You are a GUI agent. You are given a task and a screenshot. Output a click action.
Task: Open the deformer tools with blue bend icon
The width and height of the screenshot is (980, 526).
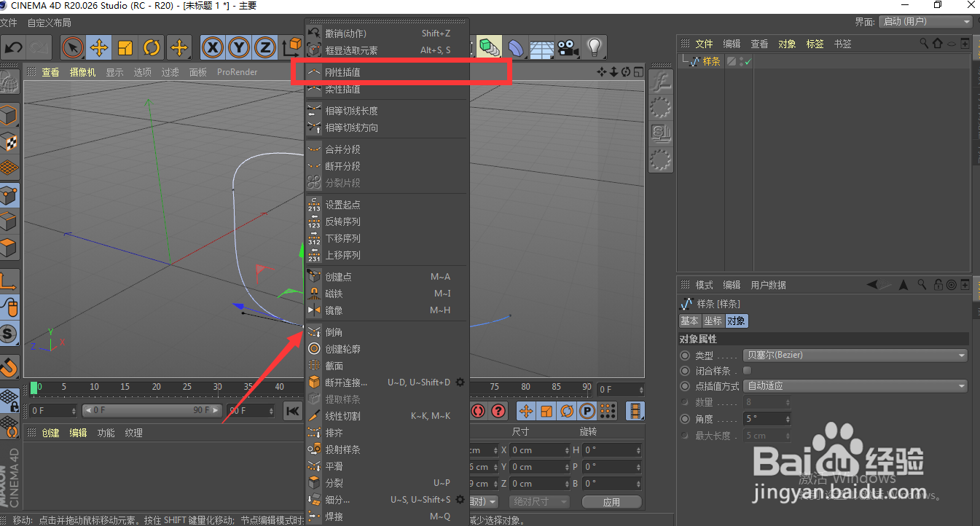(x=516, y=48)
